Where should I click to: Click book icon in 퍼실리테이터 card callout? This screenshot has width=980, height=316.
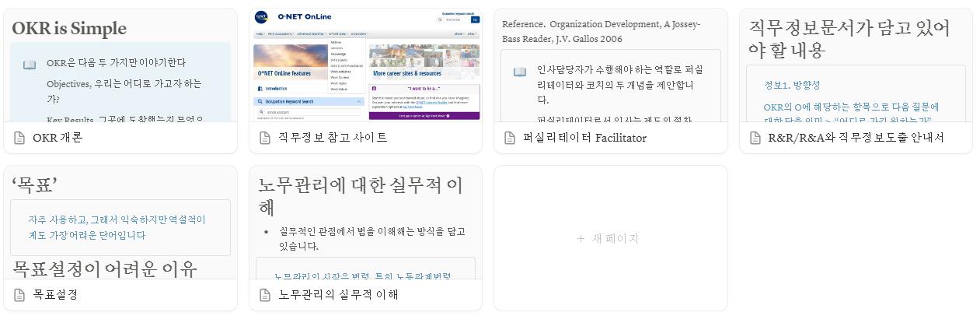tap(520, 72)
